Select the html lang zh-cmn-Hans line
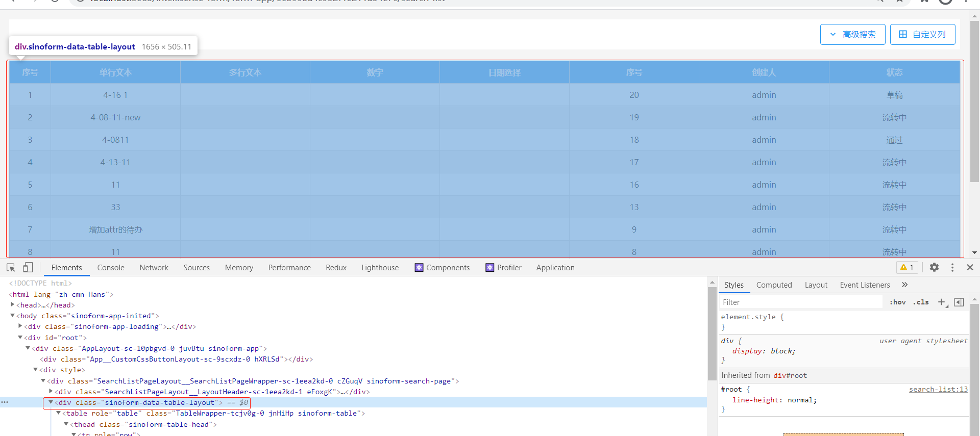 (x=61, y=294)
